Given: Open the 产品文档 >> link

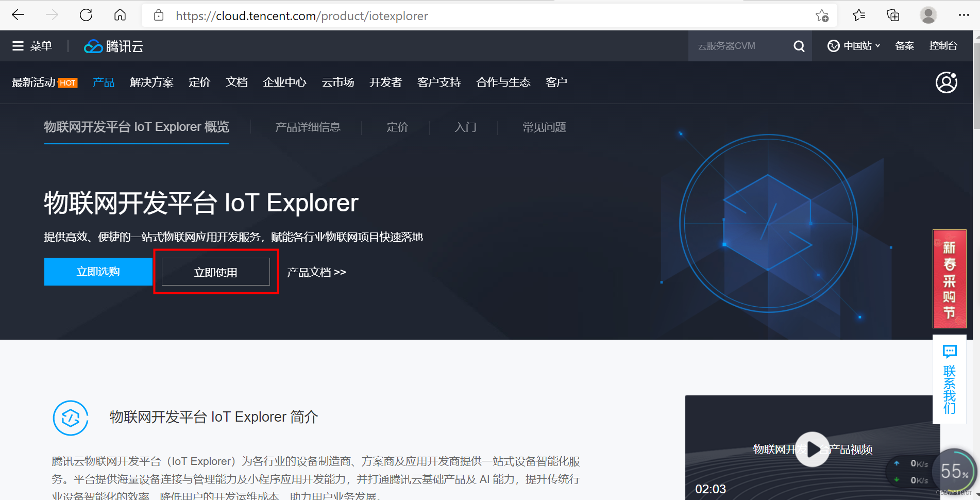Looking at the screenshot, I should point(316,272).
